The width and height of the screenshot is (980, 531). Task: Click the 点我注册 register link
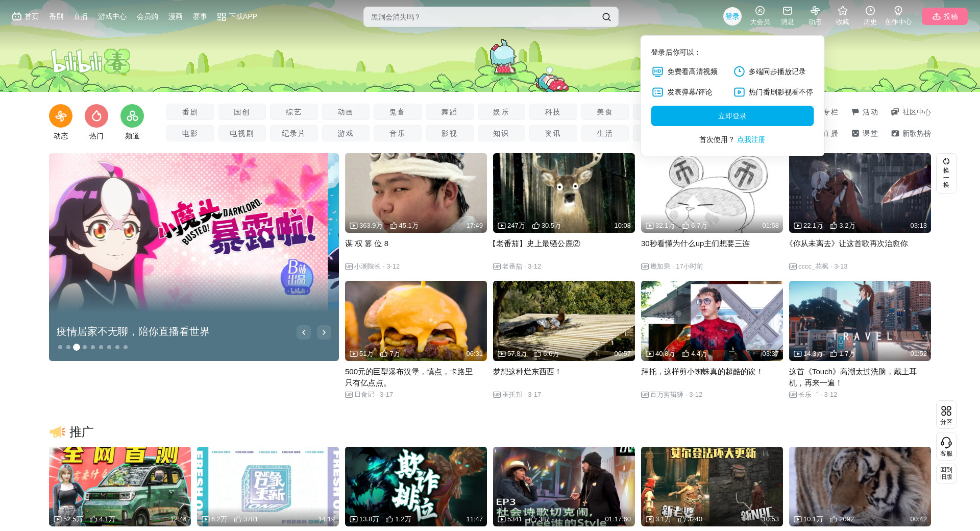(x=751, y=139)
